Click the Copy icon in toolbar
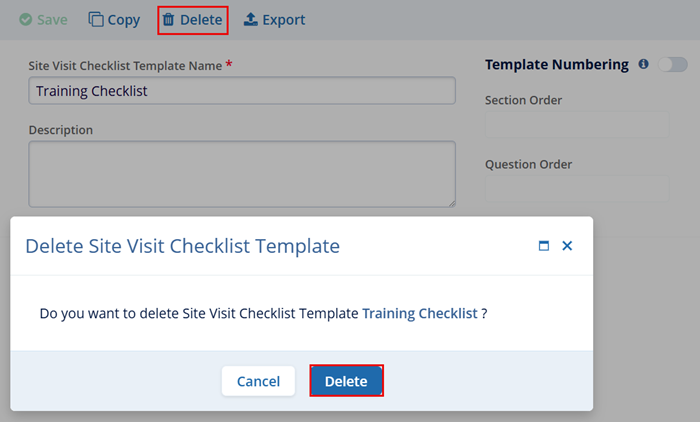700x422 pixels. [x=96, y=20]
